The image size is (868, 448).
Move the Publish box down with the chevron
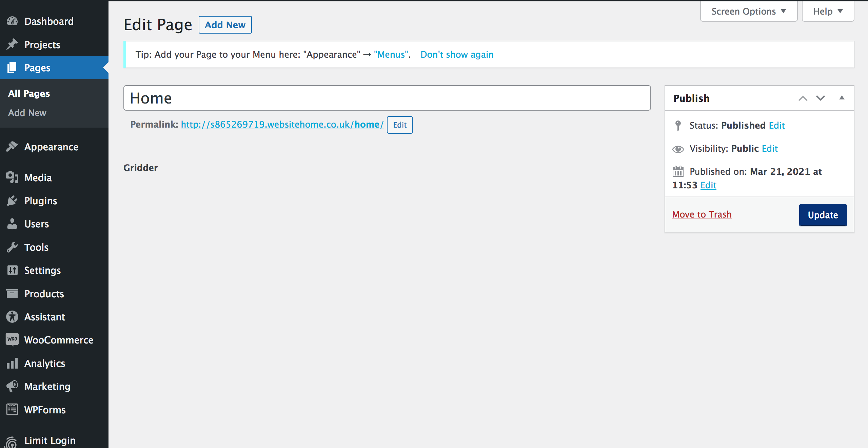(x=821, y=98)
